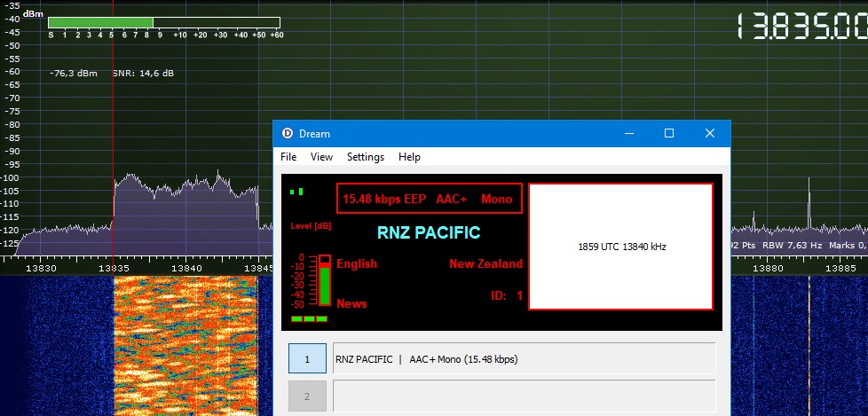Minimize the Dream window
This screenshot has width=868, height=416.
(x=629, y=133)
